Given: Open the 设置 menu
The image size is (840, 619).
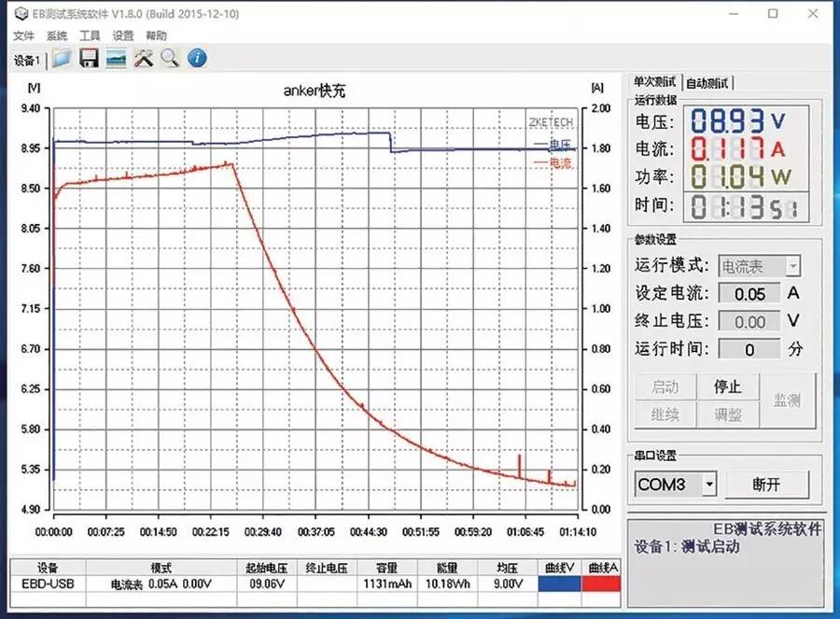Looking at the screenshot, I should point(122,35).
